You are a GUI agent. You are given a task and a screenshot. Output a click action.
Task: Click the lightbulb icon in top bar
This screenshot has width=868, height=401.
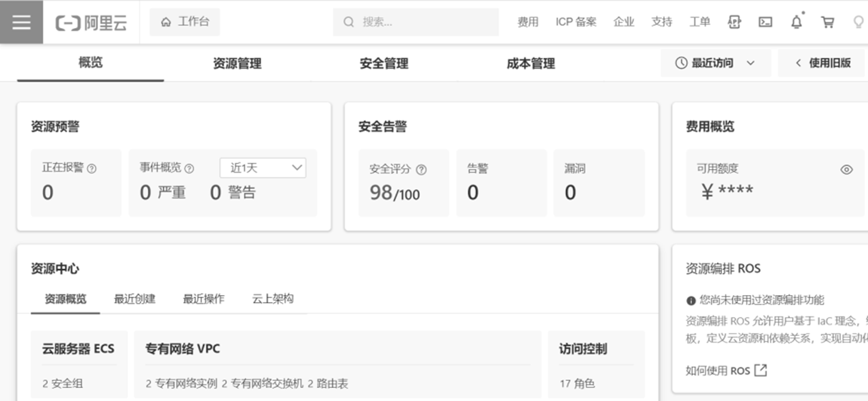click(x=858, y=22)
